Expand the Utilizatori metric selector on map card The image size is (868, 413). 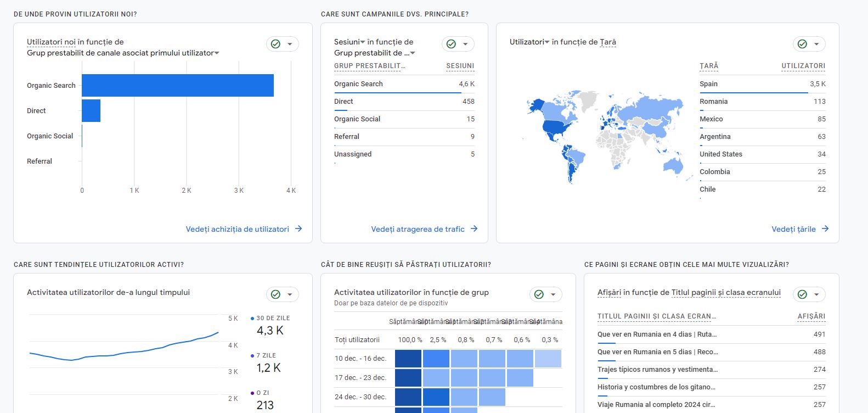(529, 42)
